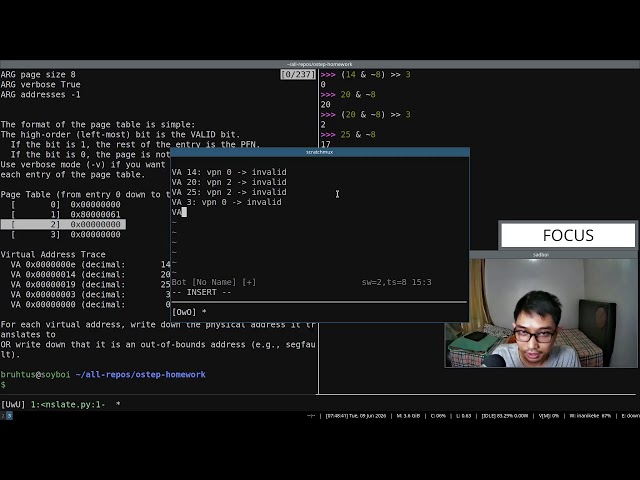Viewport: 640px width, 480px height.
Task: Switch to workspace 2 in the status bar
Action: tap(2, 416)
